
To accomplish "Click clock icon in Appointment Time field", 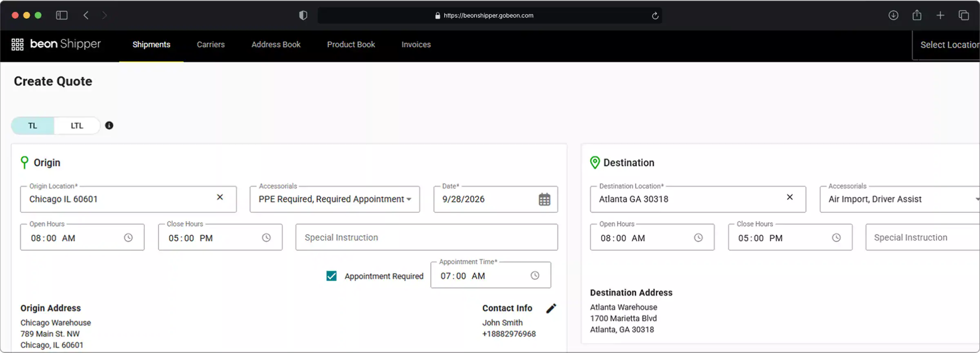I will [535, 276].
